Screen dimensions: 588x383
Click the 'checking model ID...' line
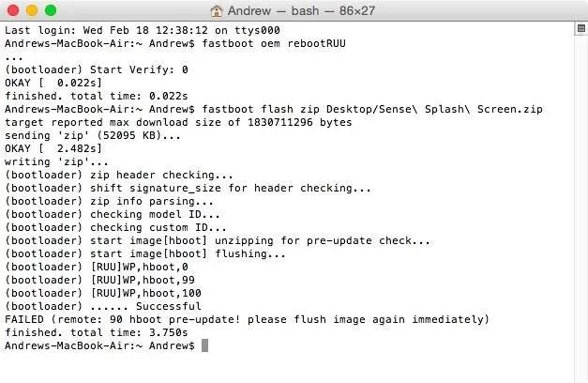(113, 214)
